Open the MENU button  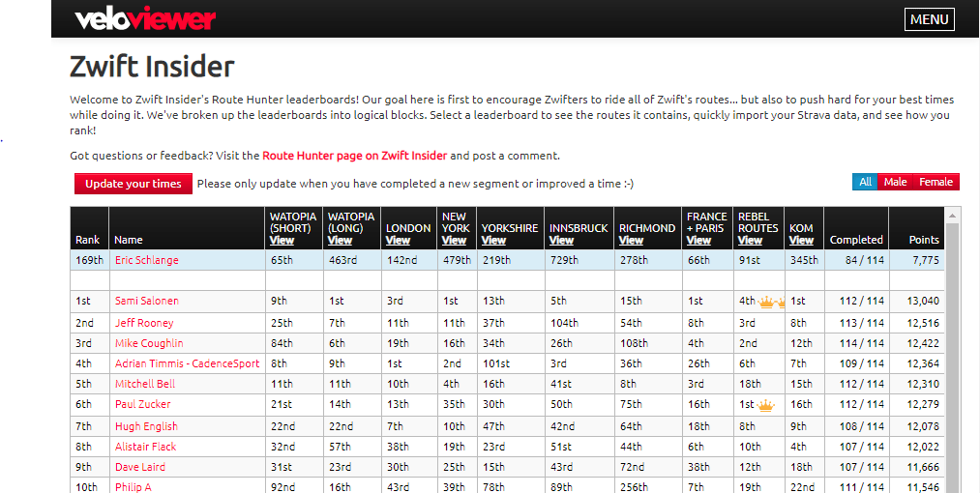tap(930, 19)
